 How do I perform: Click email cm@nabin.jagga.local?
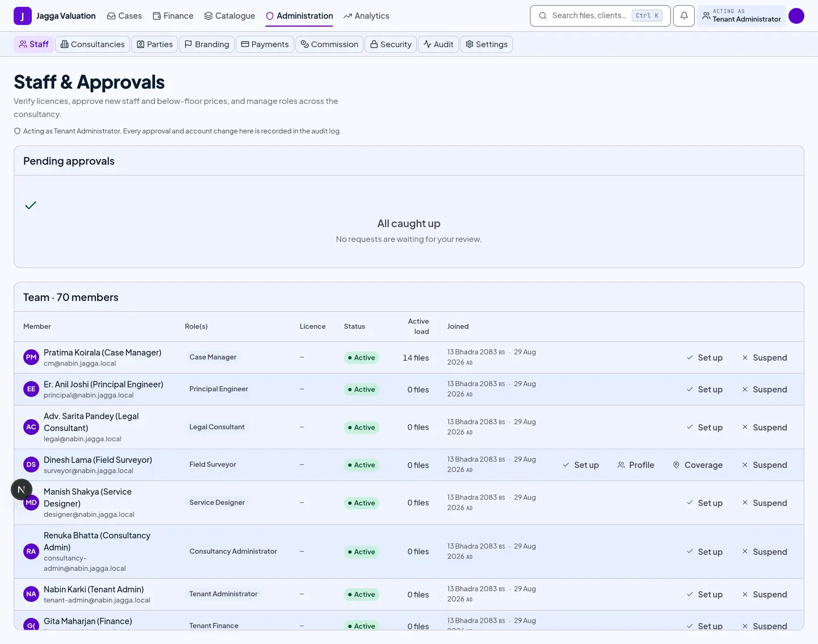(x=80, y=363)
